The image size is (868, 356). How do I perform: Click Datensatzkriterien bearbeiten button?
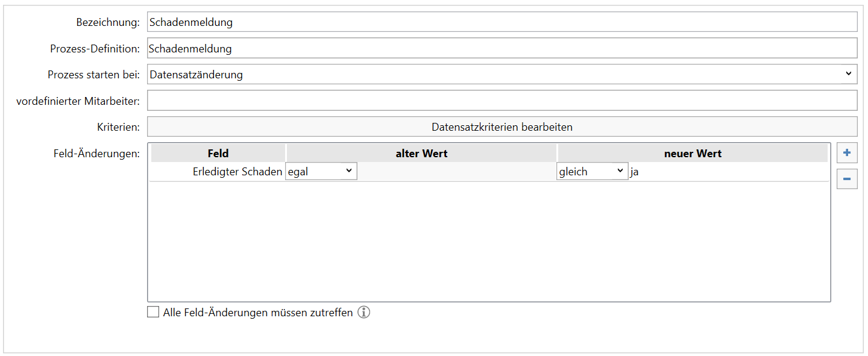point(502,127)
